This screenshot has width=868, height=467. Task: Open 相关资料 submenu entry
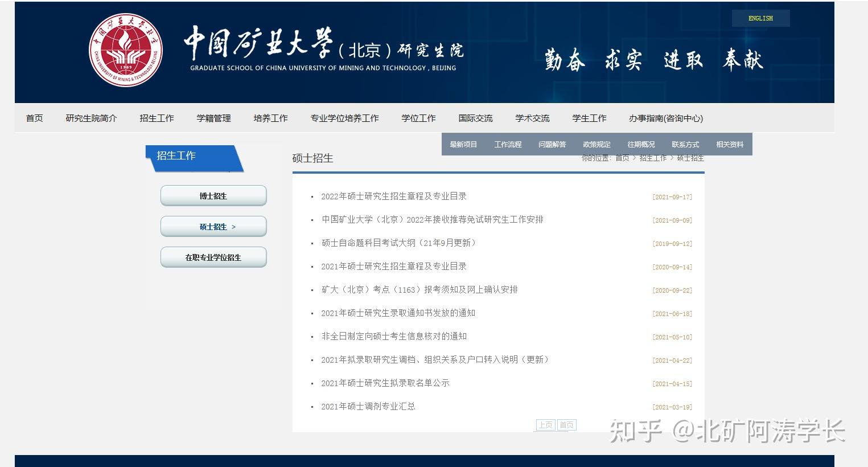pos(730,144)
